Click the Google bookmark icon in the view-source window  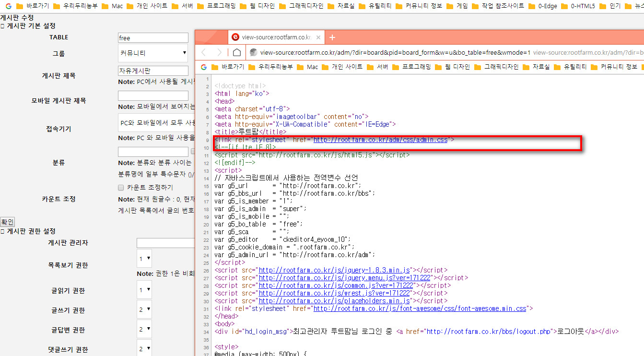coord(203,67)
